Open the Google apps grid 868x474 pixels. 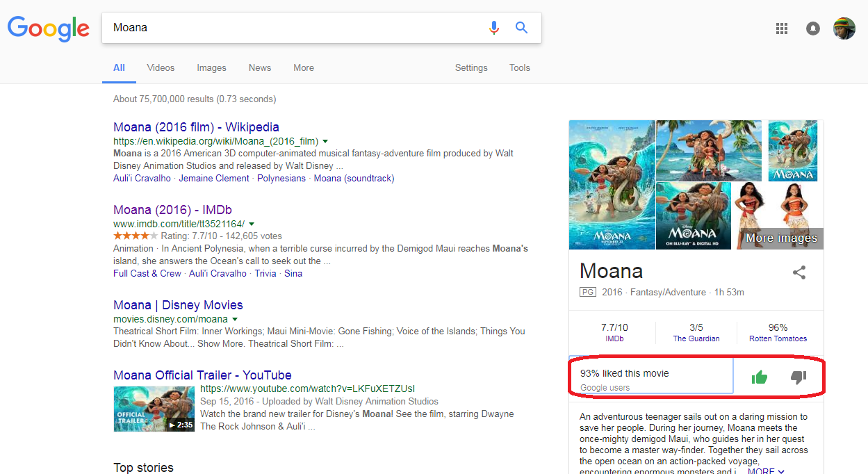tap(782, 28)
